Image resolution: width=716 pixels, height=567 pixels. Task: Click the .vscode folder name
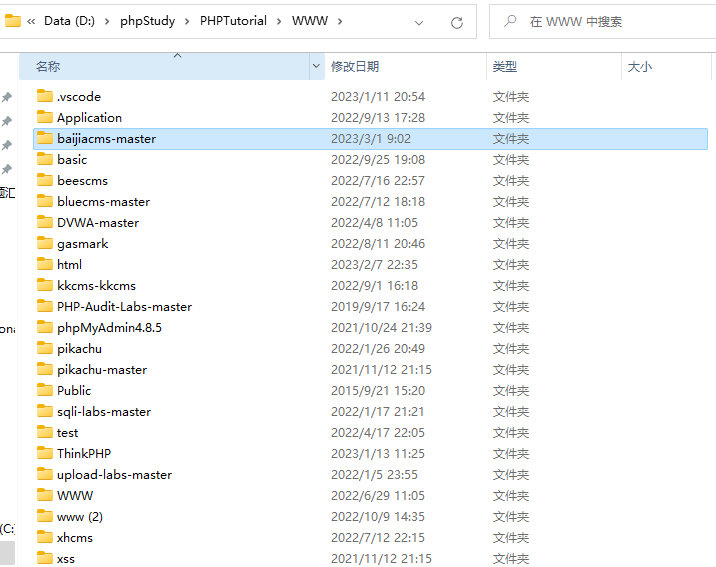click(79, 97)
